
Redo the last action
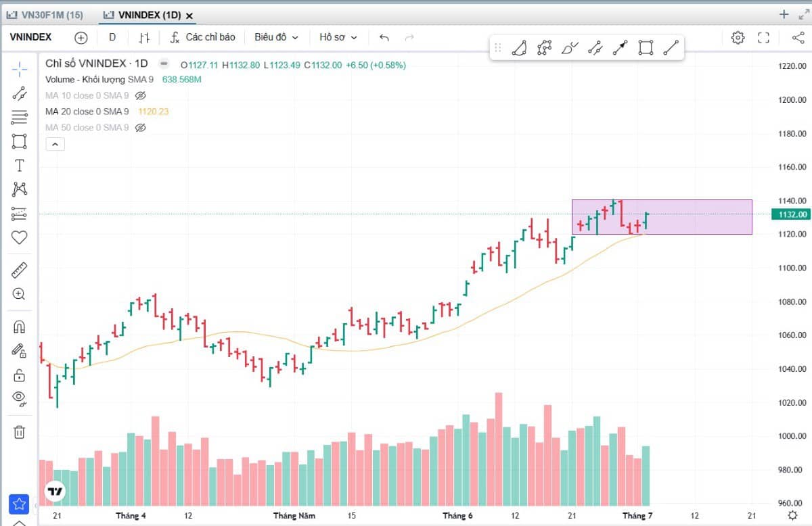(409, 37)
